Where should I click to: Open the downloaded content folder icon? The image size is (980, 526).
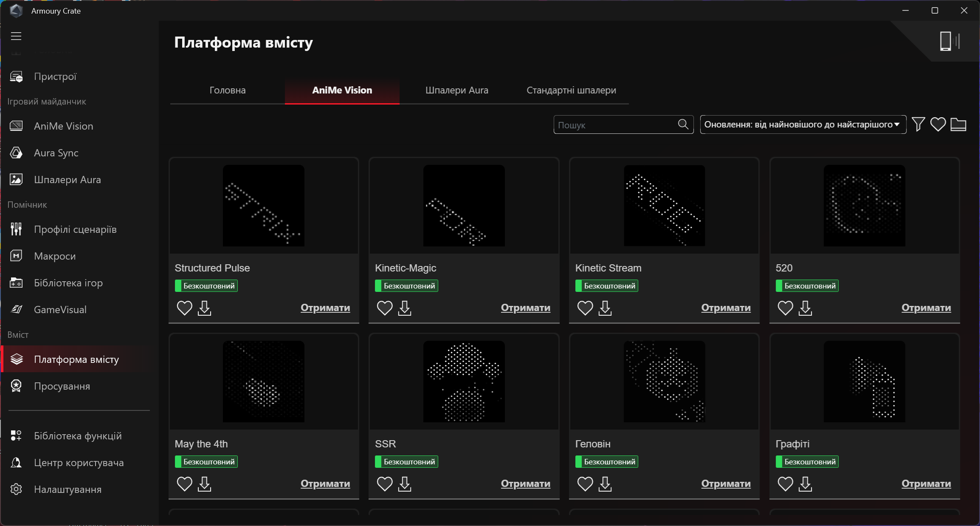coord(958,124)
